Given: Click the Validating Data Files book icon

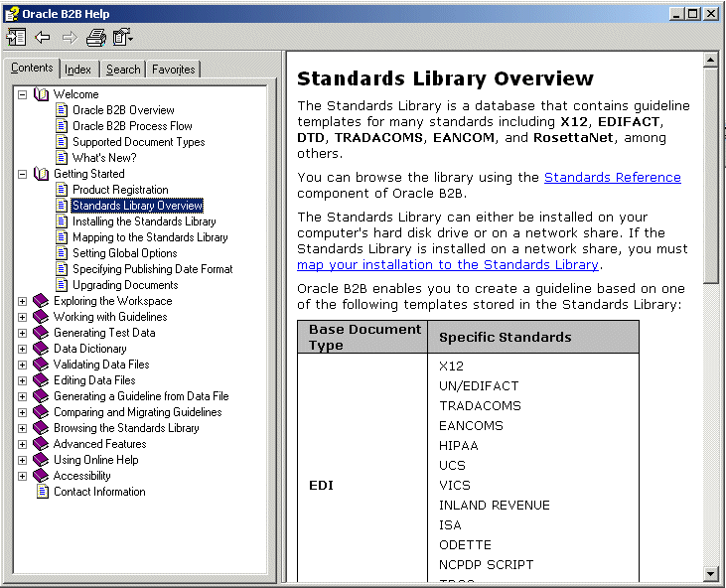Looking at the screenshot, I should pyautogui.click(x=41, y=365).
